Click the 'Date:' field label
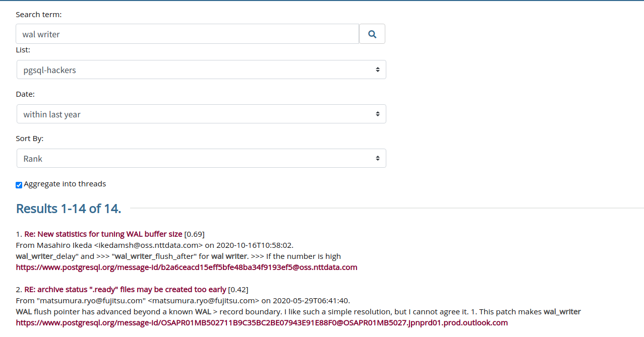Viewport: 644px width, 337px height. 25,94
